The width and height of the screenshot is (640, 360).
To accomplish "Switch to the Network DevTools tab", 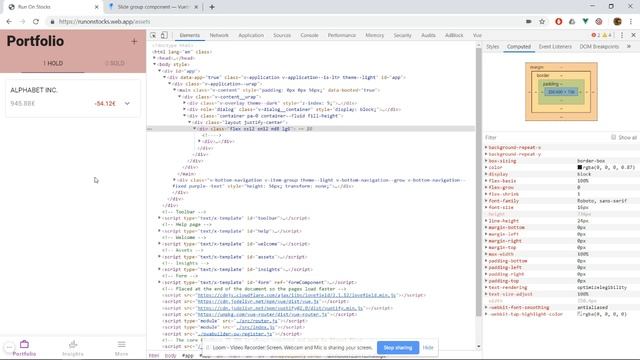I will [219, 36].
